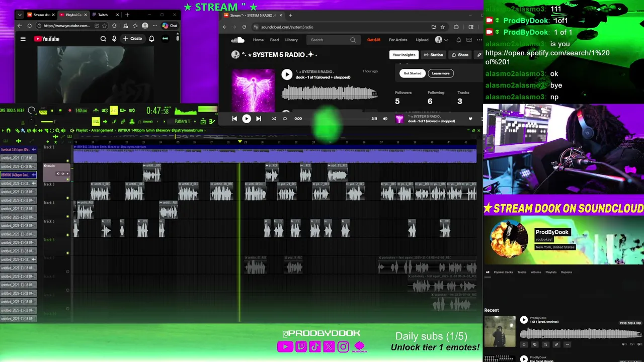
Task: Toggle the SONG/PAT mode switch
Action: click(43, 112)
